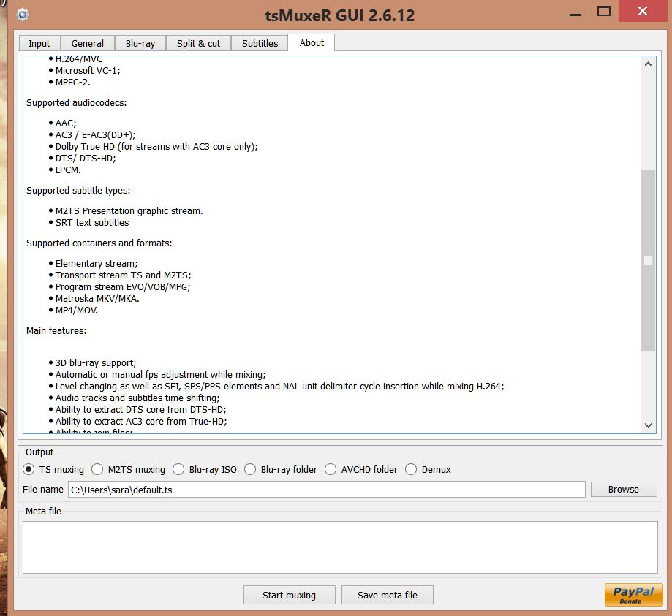
Task: Click 'Dolby True HD' list entry
Action: (x=156, y=146)
